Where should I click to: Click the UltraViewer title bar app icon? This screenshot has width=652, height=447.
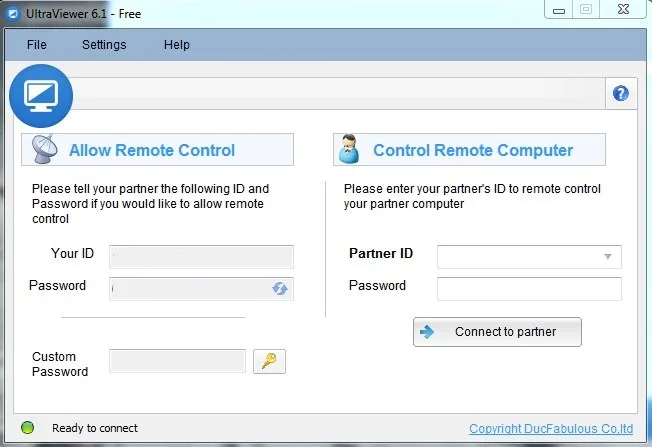coord(13,14)
